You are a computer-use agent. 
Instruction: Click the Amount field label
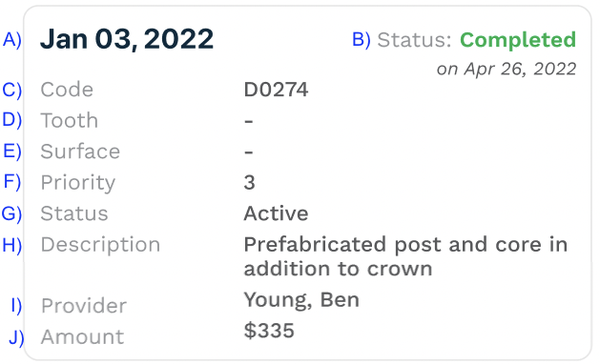pyautogui.click(x=82, y=337)
